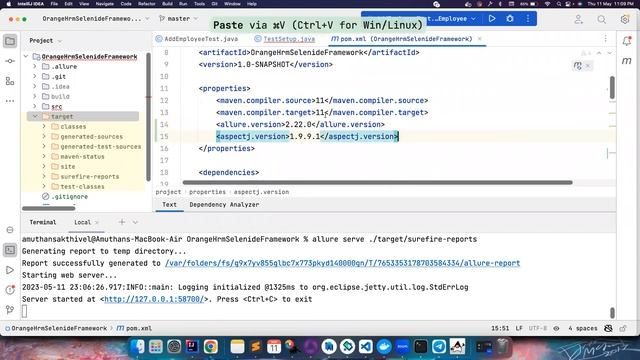Open the Refactor menu
This screenshot has height=360, width=640.
[x=147, y=4]
